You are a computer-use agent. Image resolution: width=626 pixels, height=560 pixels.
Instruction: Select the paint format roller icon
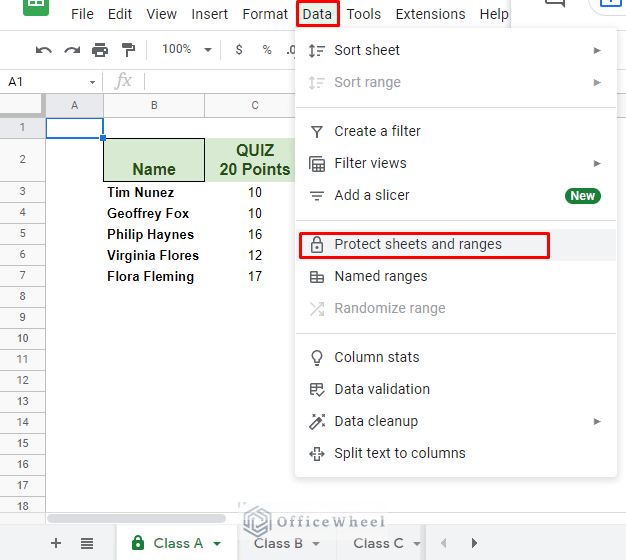[127, 50]
